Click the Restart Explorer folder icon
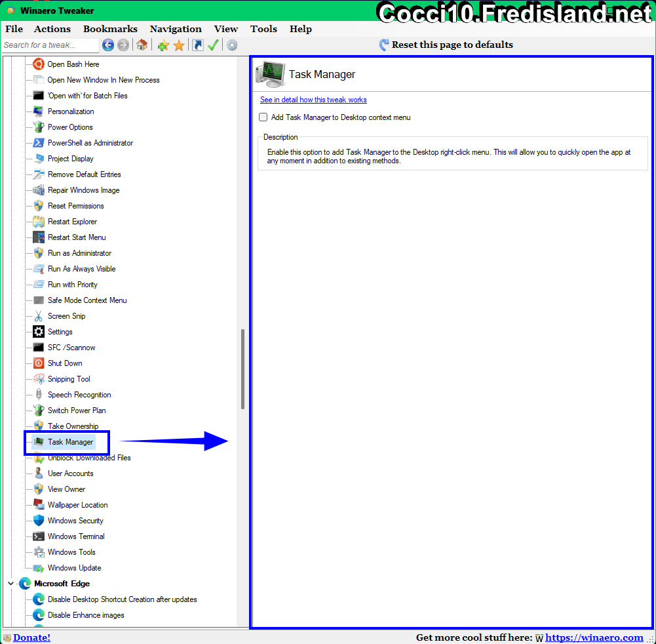The width and height of the screenshot is (656, 644). click(39, 222)
